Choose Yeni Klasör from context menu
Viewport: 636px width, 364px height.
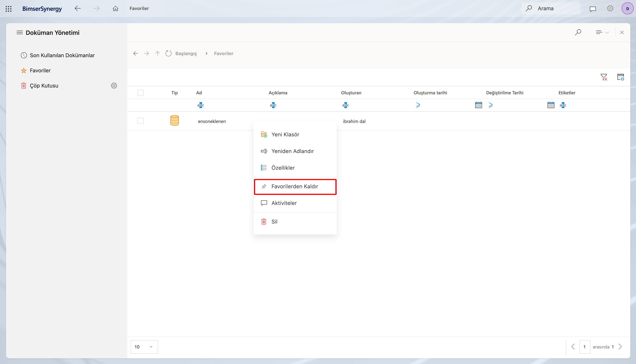pos(295,134)
